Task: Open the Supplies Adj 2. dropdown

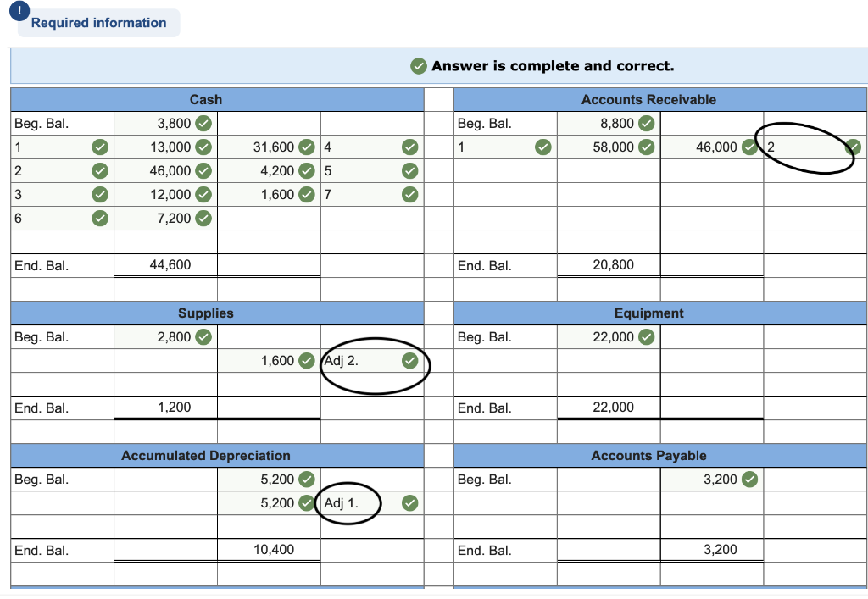Action: (x=372, y=361)
